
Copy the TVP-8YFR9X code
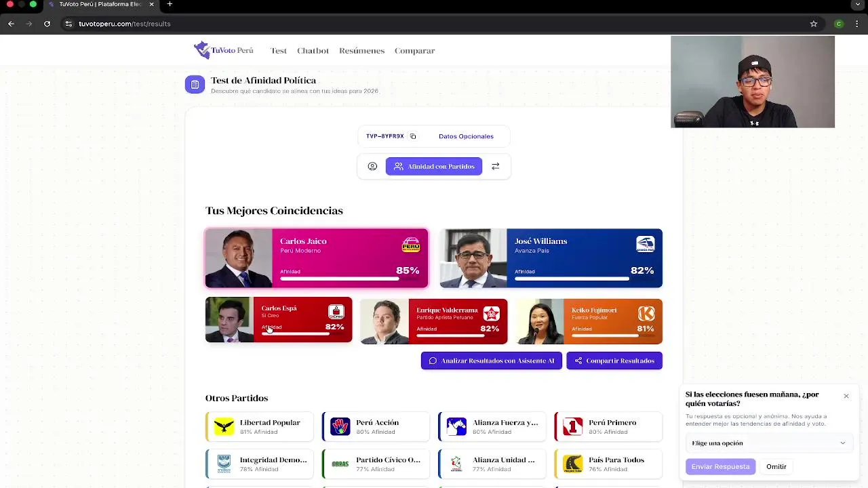(x=413, y=136)
